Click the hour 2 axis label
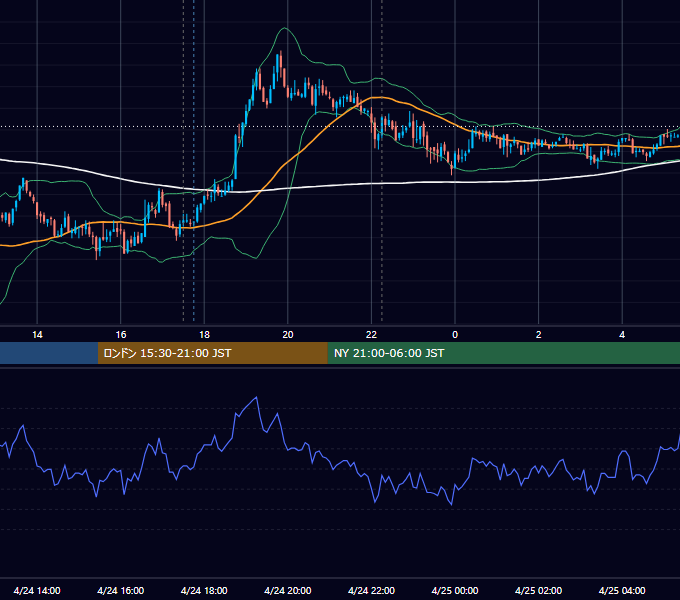 (x=539, y=335)
